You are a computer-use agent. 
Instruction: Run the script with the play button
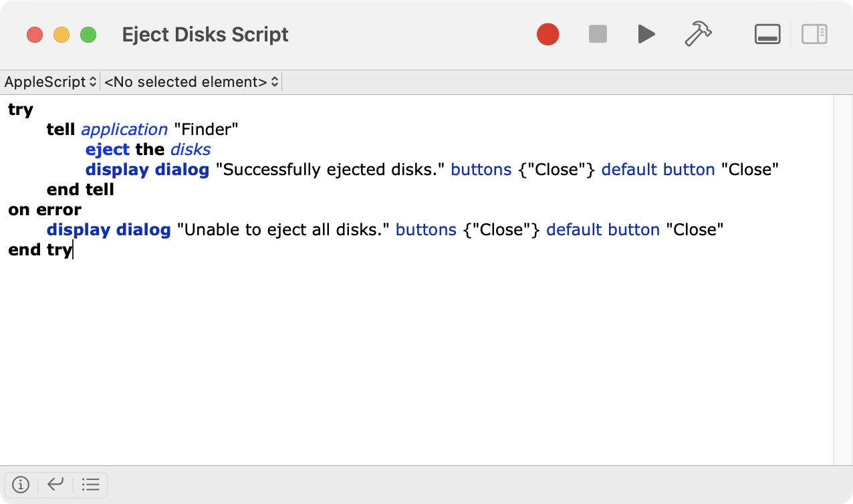646,34
